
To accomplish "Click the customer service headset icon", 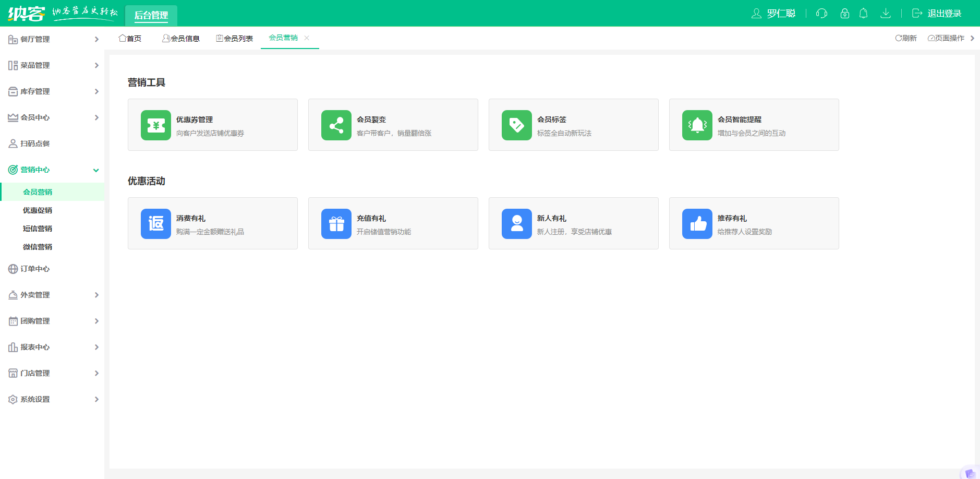I will (821, 14).
